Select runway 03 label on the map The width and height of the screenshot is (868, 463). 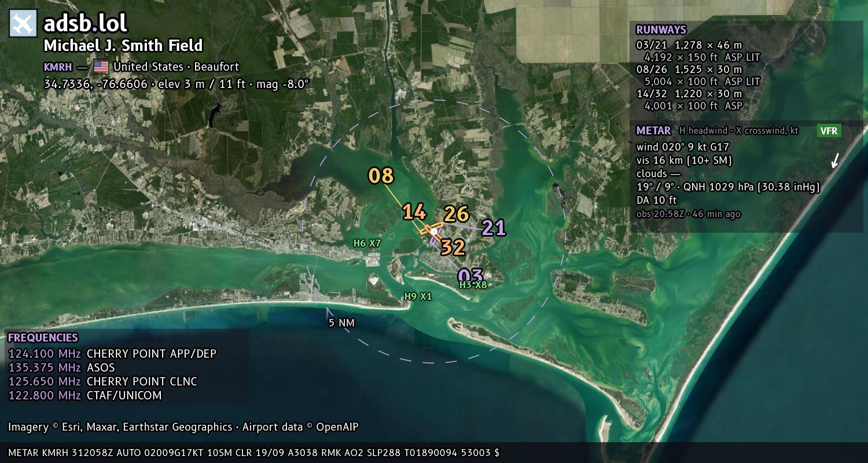(470, 275)
